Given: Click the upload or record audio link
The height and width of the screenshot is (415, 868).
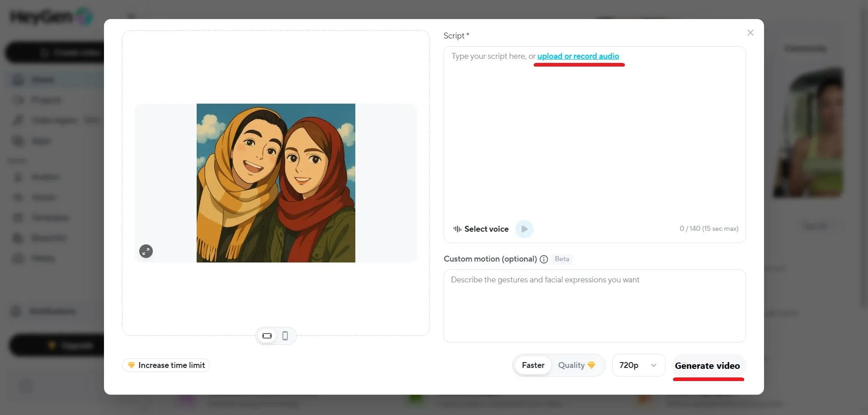Looking at the screenshot, I should [579, 56].
